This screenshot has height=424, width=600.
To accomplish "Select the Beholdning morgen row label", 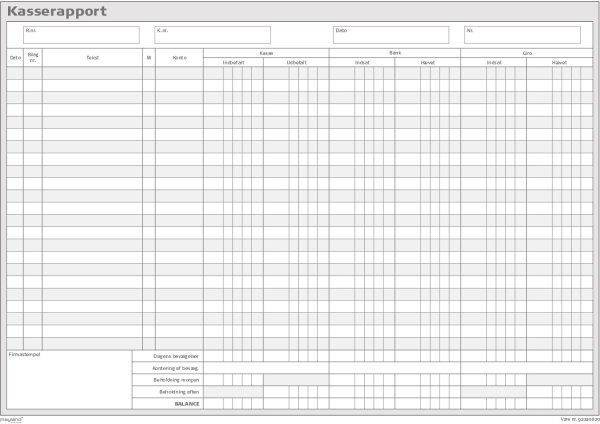I will 176,380.
